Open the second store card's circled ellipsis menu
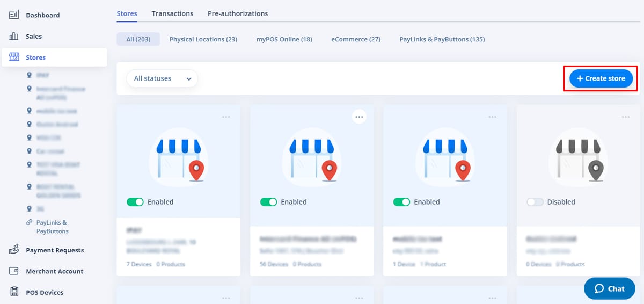This screenshot has height=304, width=644. pyautogui.click(x=359, y=116)
